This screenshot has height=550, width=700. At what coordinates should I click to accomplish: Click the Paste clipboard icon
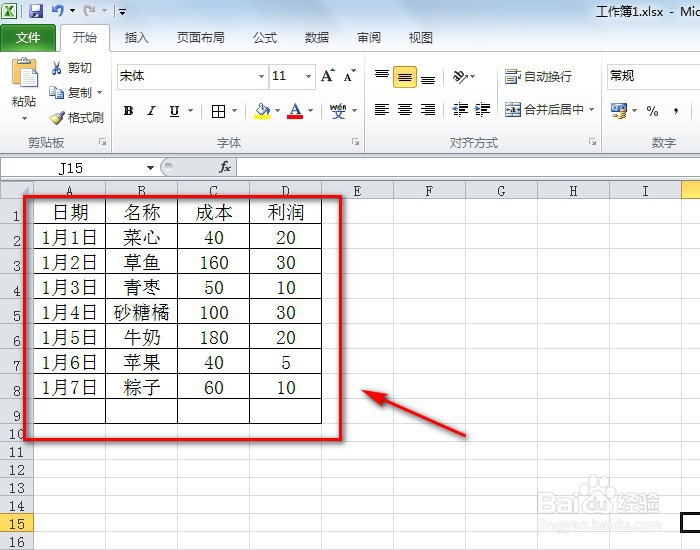[x=25, y=73]
